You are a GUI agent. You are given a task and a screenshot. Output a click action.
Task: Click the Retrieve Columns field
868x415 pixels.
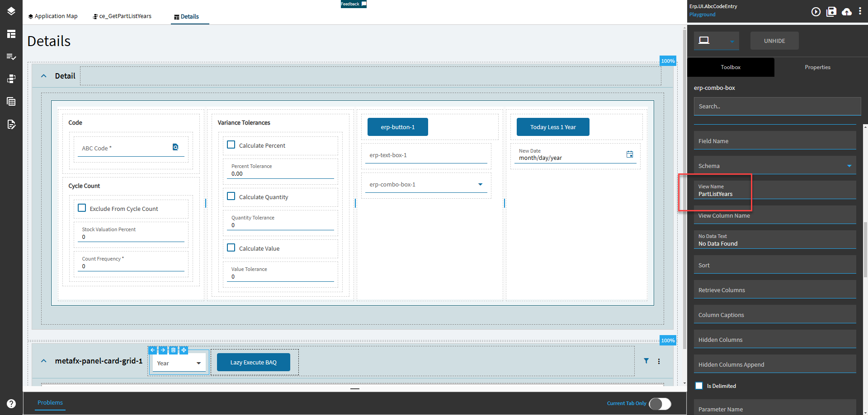point(775,289)
